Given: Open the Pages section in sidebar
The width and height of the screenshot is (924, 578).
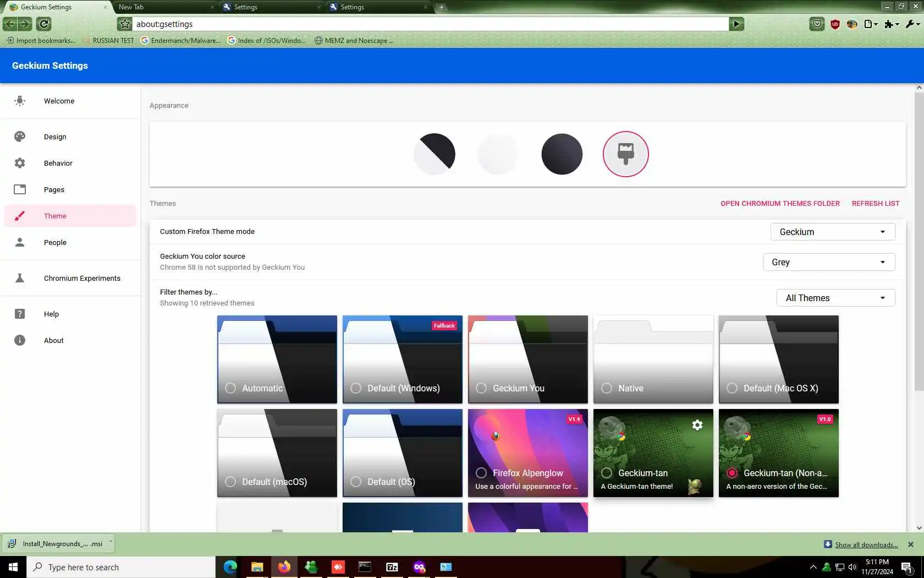Looking at the screenshot, I should coord(70,189).
